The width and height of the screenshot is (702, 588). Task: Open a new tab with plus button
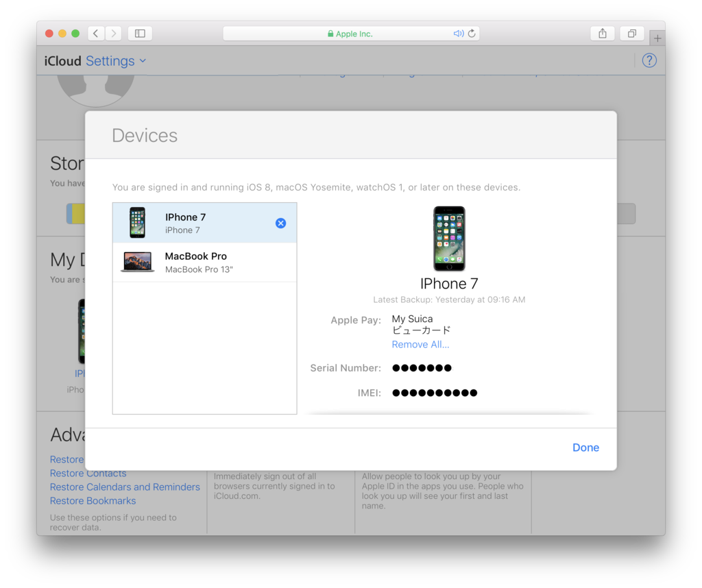tap(657, 38)
